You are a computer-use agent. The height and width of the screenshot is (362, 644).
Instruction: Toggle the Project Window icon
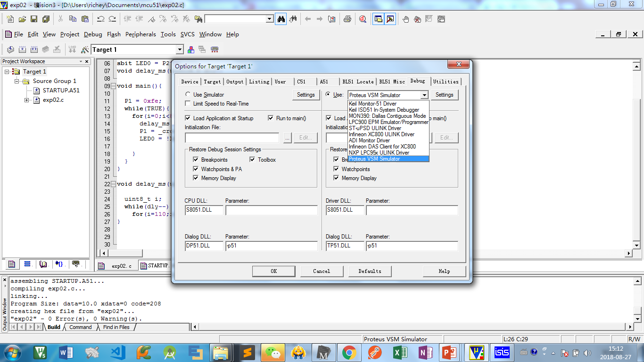point(378,19)
